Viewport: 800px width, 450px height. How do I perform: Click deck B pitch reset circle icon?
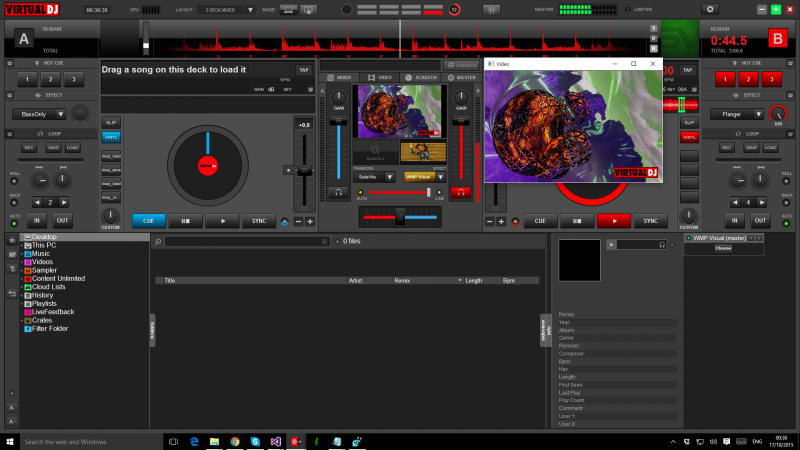pos(515,221)
